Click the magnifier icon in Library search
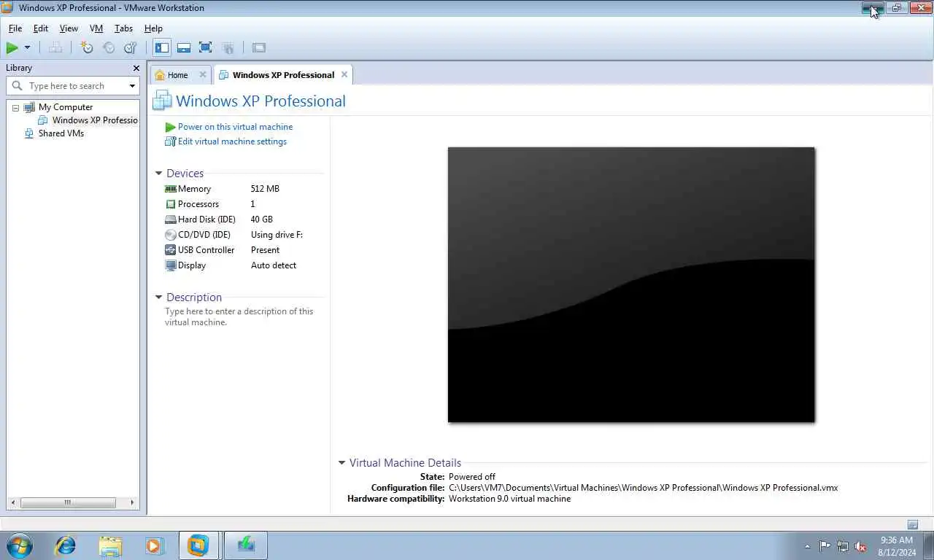This screenshot has width=934, height=560. 18,86
